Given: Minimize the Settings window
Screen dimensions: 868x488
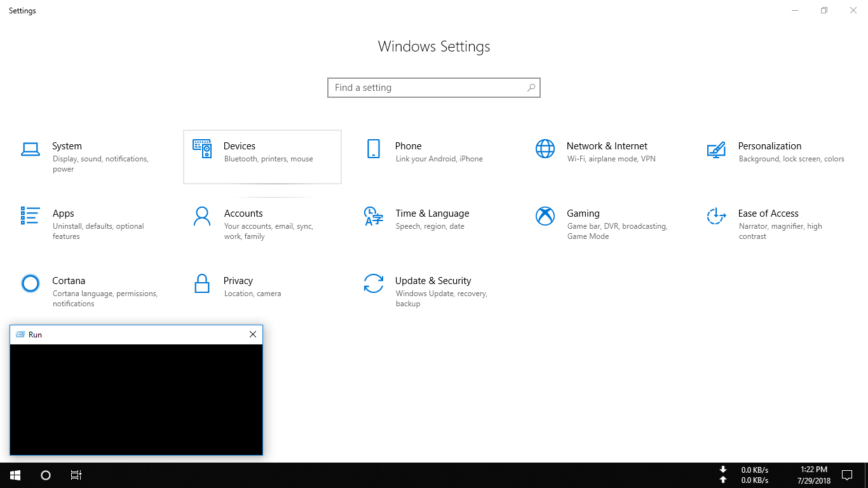Looking at the screenshot, I should tap(795, 10).
